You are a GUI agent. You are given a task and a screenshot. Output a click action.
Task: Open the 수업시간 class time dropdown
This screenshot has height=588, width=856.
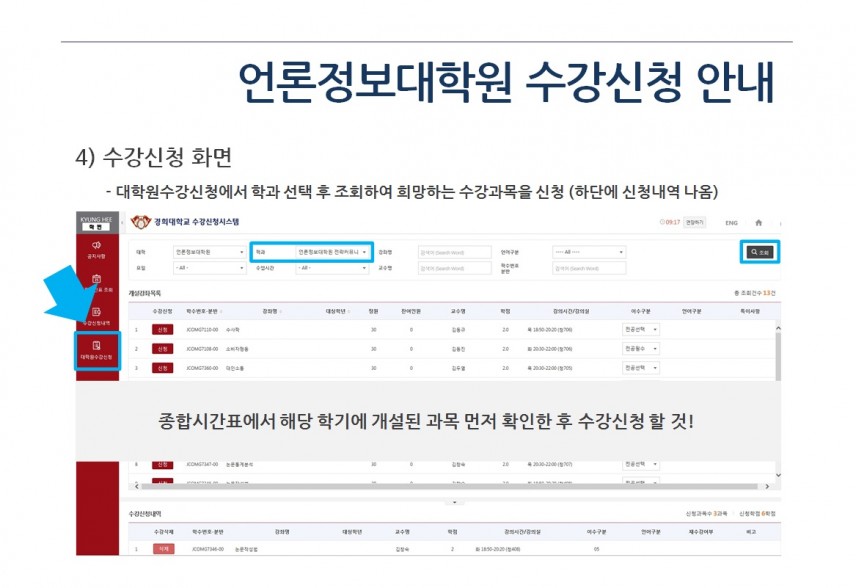332,268
